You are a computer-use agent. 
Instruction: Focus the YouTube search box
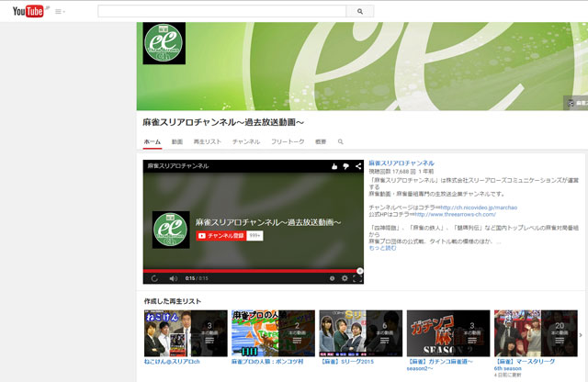(x=220, y=12)
